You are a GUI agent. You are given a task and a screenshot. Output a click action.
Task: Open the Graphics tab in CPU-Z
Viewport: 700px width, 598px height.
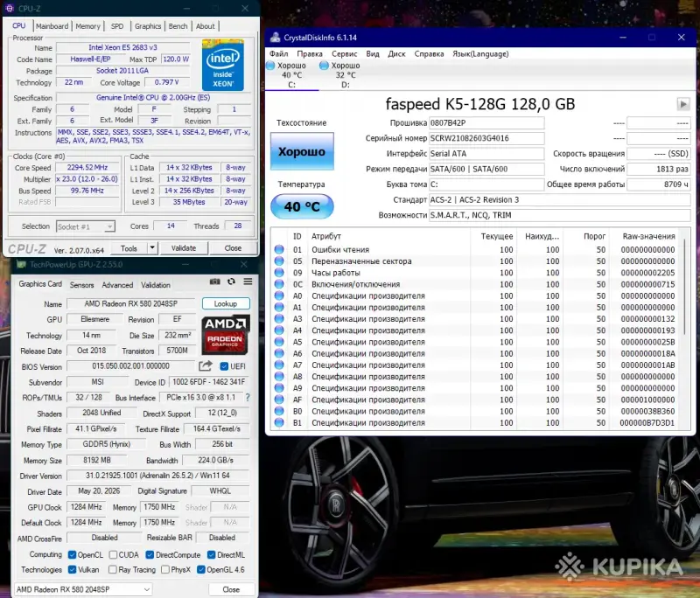(148, 26)
